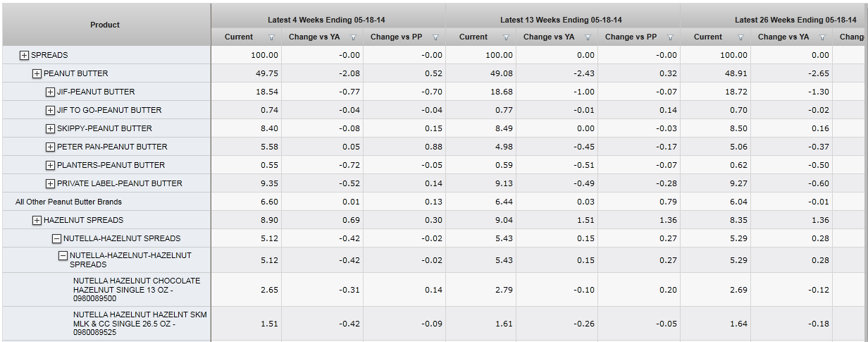Expand the JIF-PEANUT BUTTER brand

[50, 92]
